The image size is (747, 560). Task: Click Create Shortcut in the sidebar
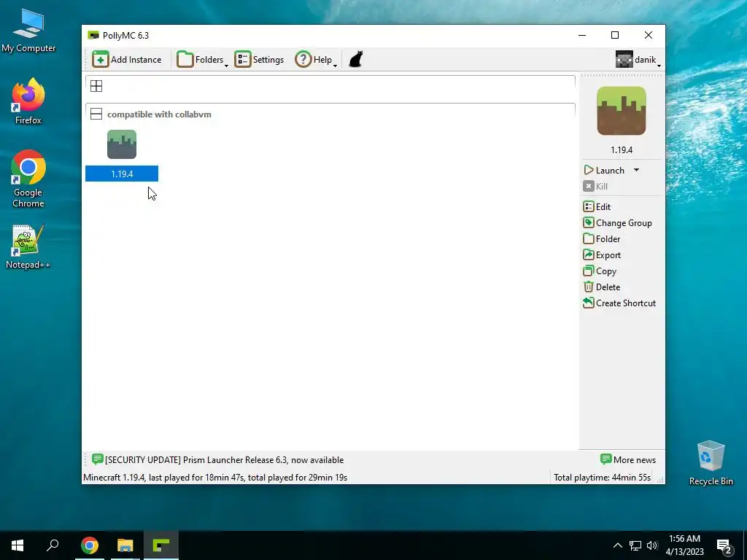619,303
